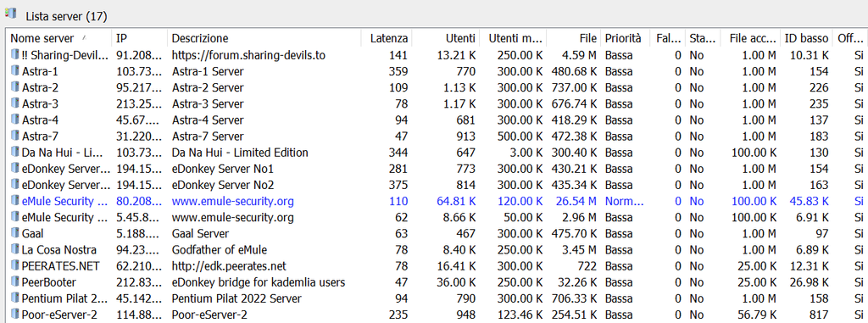Click the File column header
Screen dimensions: 868x323
click(574, 38)
